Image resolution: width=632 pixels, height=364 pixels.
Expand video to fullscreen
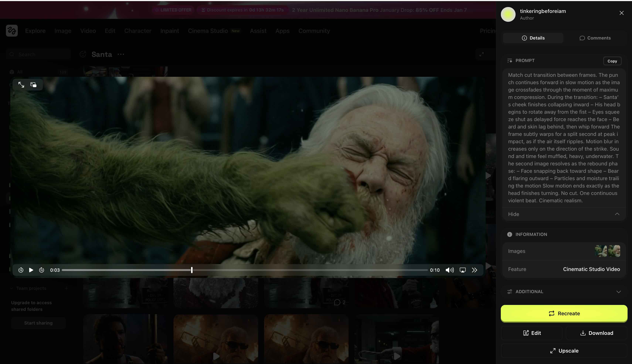point(21,85)
